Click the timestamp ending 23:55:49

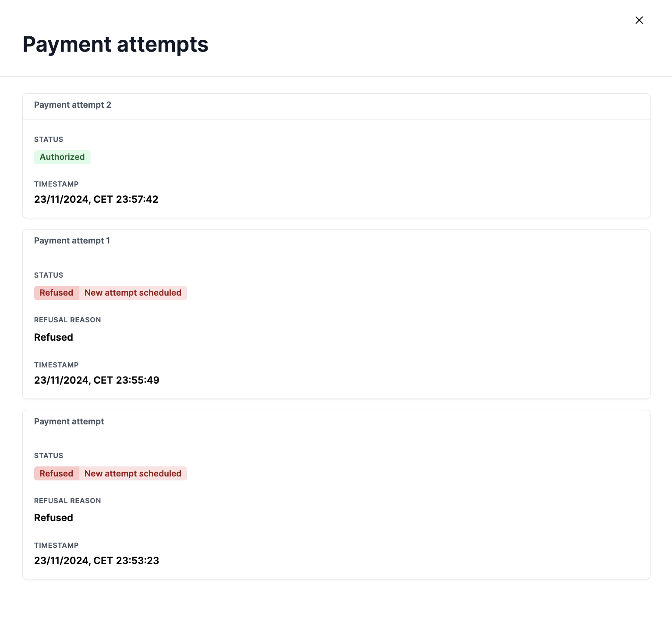pyautogui.click(x=96, y=380)
